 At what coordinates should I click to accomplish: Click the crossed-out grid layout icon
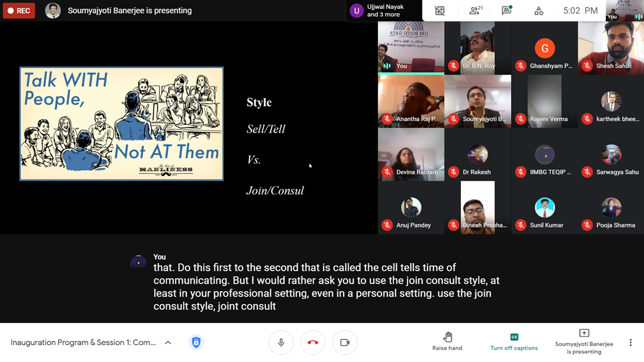point(440,11)
